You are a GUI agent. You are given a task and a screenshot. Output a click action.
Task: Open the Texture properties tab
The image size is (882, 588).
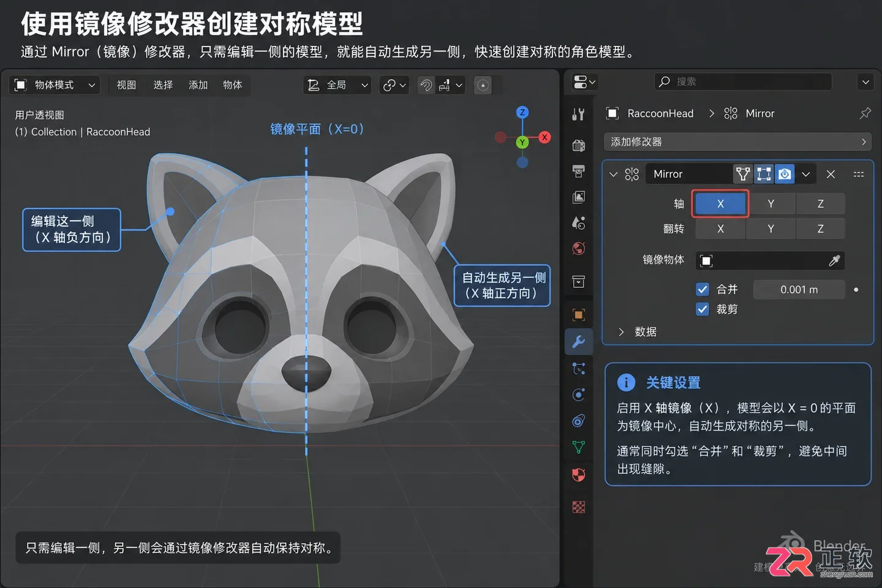(578, 507)
